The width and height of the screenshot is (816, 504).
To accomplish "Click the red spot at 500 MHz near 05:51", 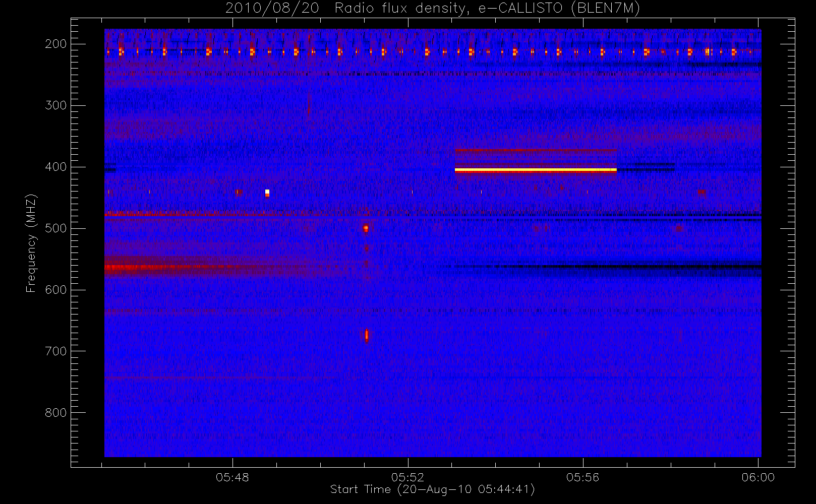I will point(366,228).
